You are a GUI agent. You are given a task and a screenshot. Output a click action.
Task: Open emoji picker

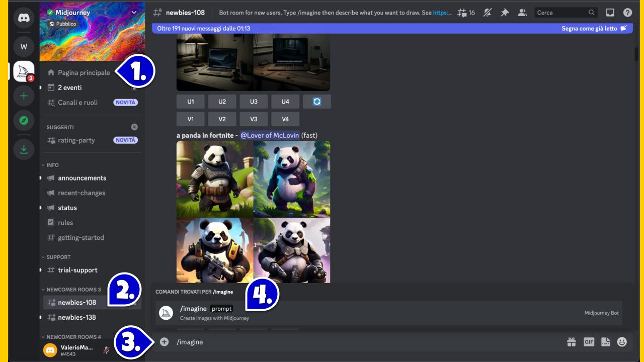[622, 342]
